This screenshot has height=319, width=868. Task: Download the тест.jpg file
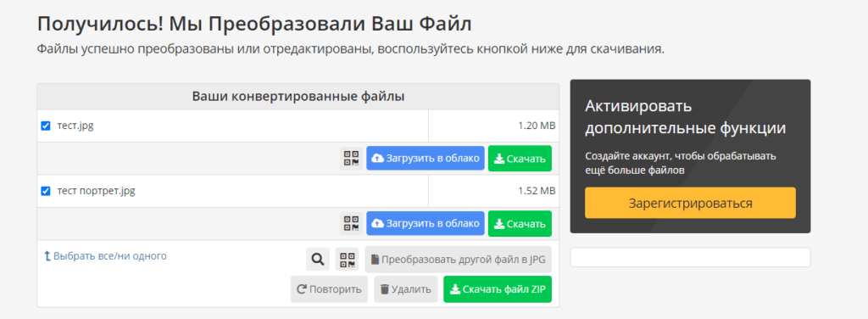click(520, 159)
